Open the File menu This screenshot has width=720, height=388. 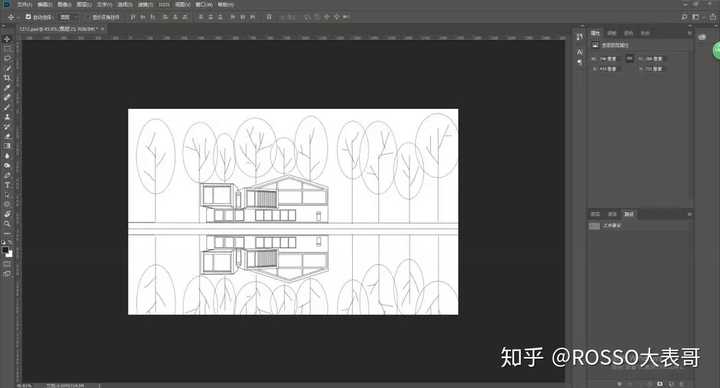pyautogui.click(x=25, y=4)
